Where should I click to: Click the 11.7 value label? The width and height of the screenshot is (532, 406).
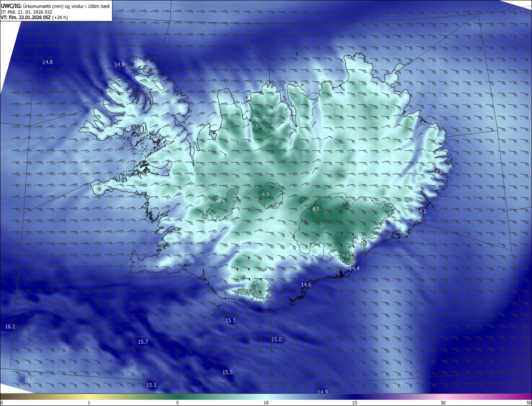click(397, 386)
